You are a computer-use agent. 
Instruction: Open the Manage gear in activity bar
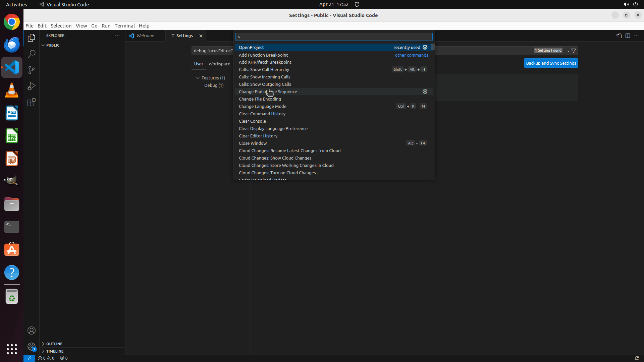(x=32, y=346)
